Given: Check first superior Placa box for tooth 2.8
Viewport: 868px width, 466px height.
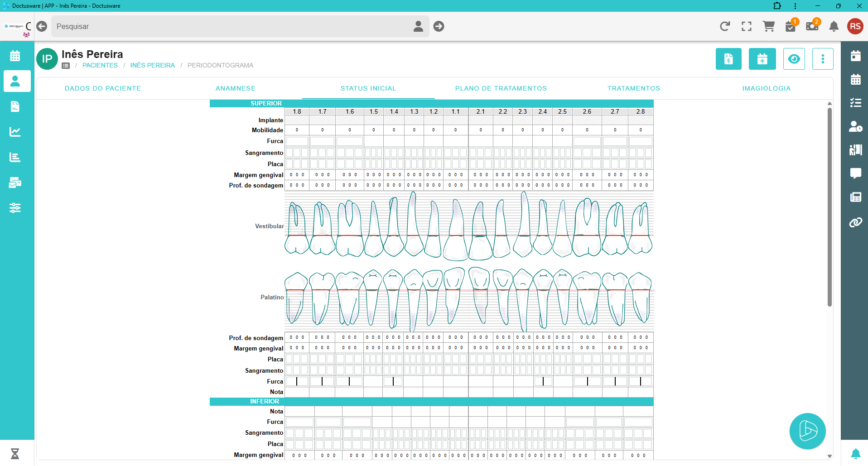Looking at the screenshot, I should 632,164.
